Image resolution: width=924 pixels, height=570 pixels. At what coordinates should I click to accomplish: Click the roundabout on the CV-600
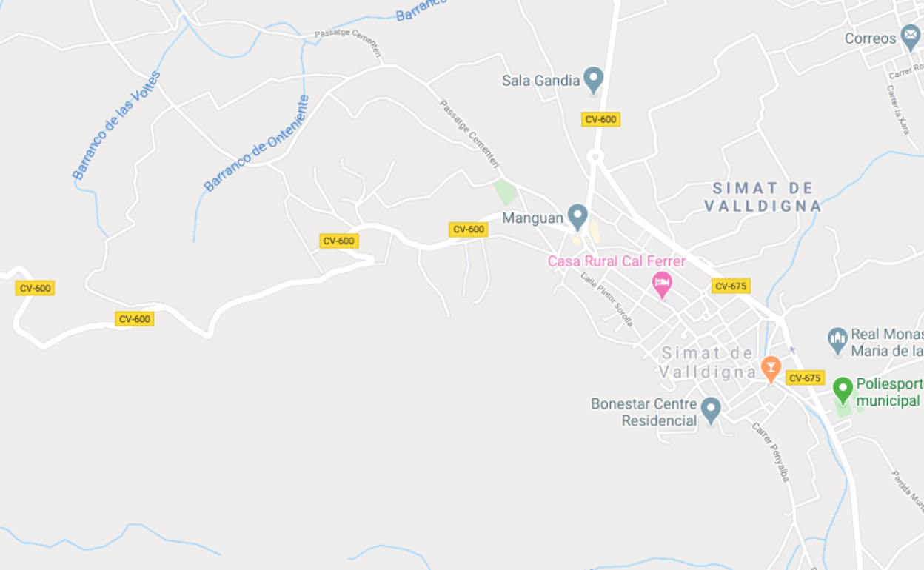click(x=595, y=157)
